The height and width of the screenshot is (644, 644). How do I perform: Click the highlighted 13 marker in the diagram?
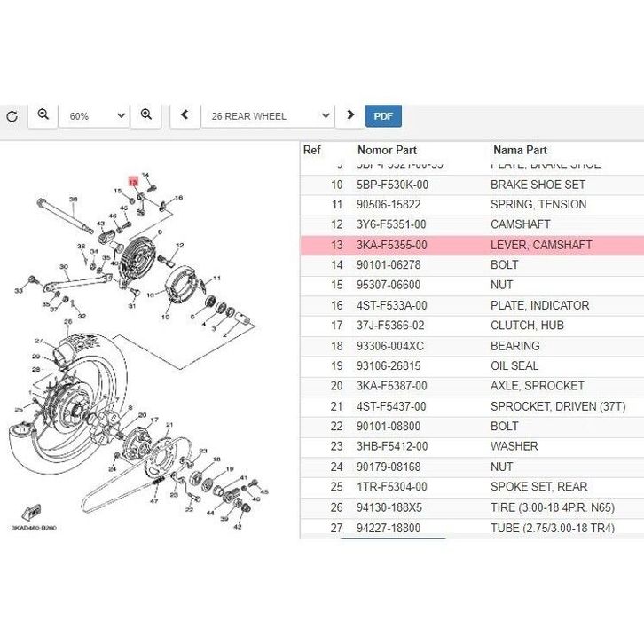coord(133,181)
